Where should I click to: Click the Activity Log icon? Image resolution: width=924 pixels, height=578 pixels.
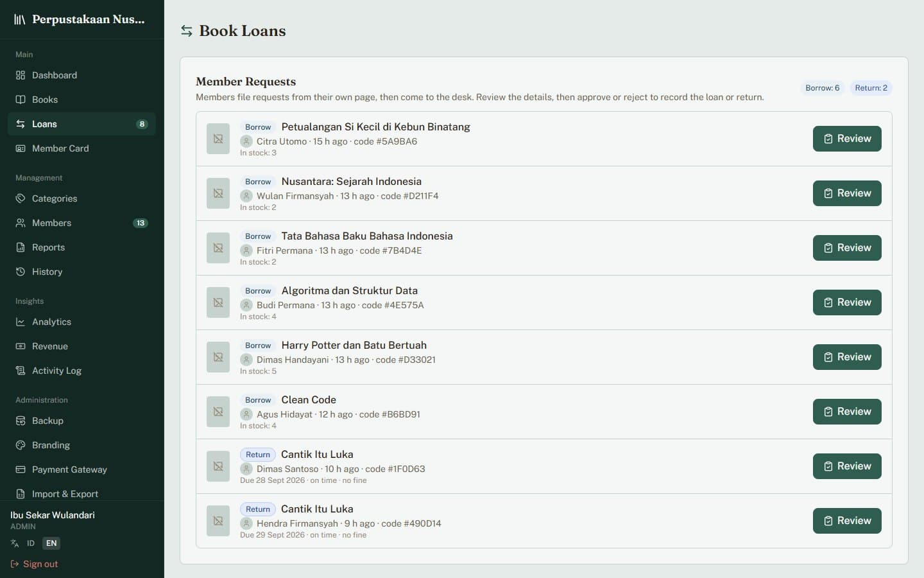pyautogui.click(x=21, y=371)
